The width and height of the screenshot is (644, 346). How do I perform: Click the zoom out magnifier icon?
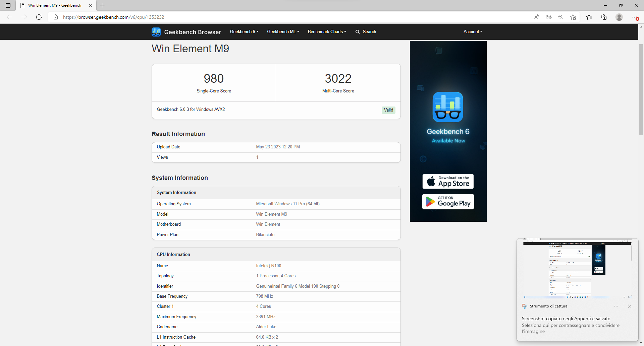[x=560, y=17]
